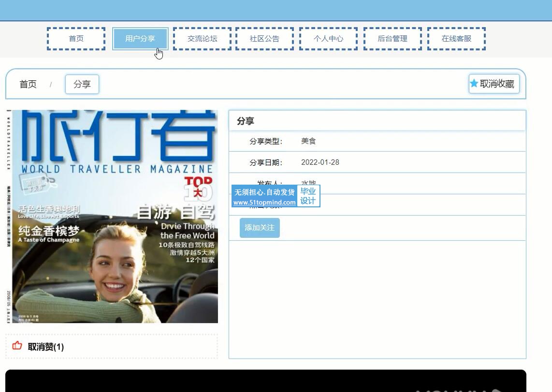Switch to the 个人中心 tab
The width and height of the screenshot is (552, 392).
click(x=329, y=39)
